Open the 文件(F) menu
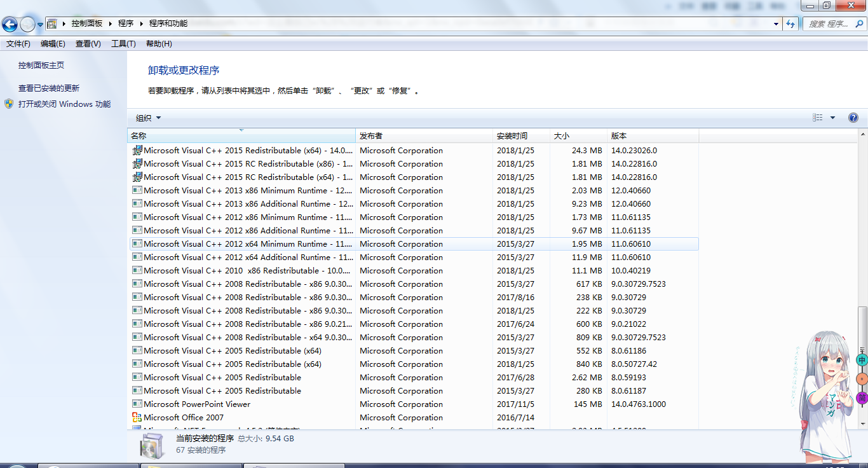Screen dimensions: 868x468 pyautogui.click(x=18, y=44)
